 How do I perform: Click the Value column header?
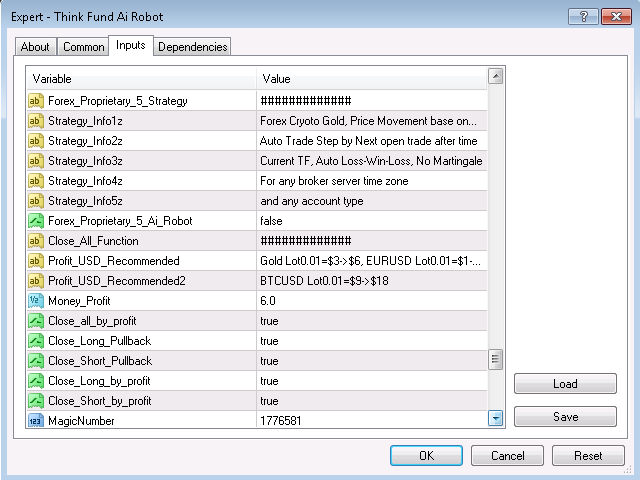(372, 79)
